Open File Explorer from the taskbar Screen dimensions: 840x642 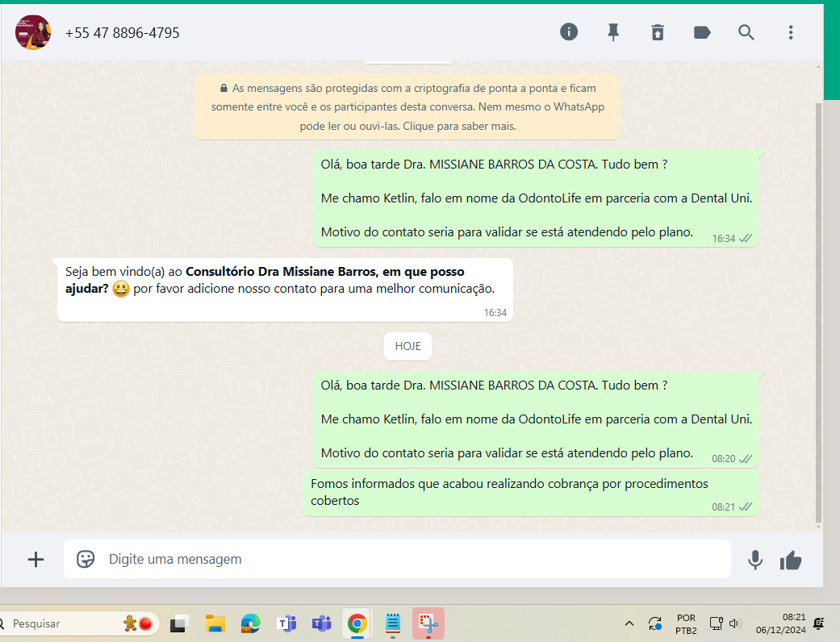[x=215, y=623]
